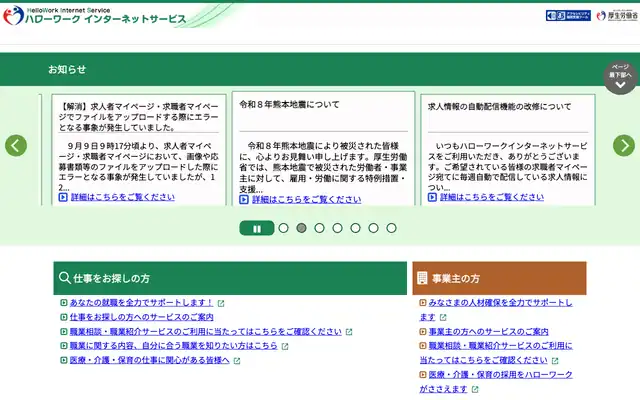Click the 令和8年熊本地震について notice title

click(289, 104)
